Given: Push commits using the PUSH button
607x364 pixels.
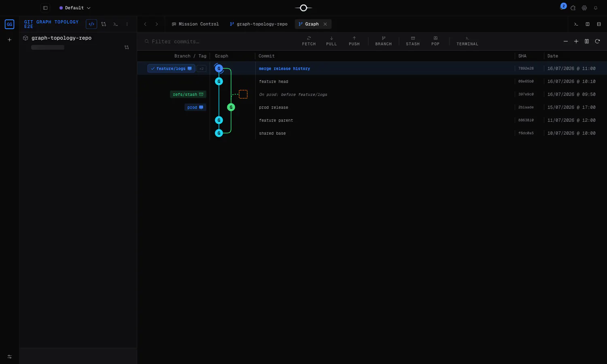Looking at the screenshot, I should (354, 41).
